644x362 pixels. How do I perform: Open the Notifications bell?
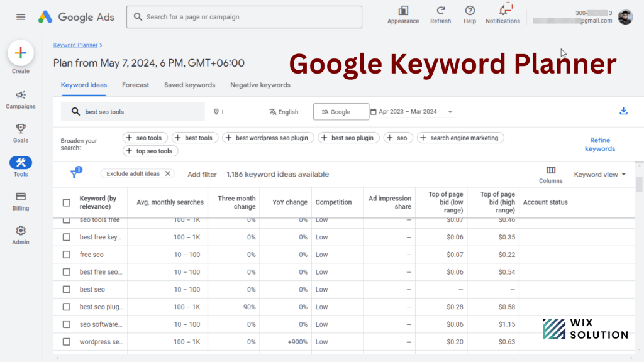[504, 10]
